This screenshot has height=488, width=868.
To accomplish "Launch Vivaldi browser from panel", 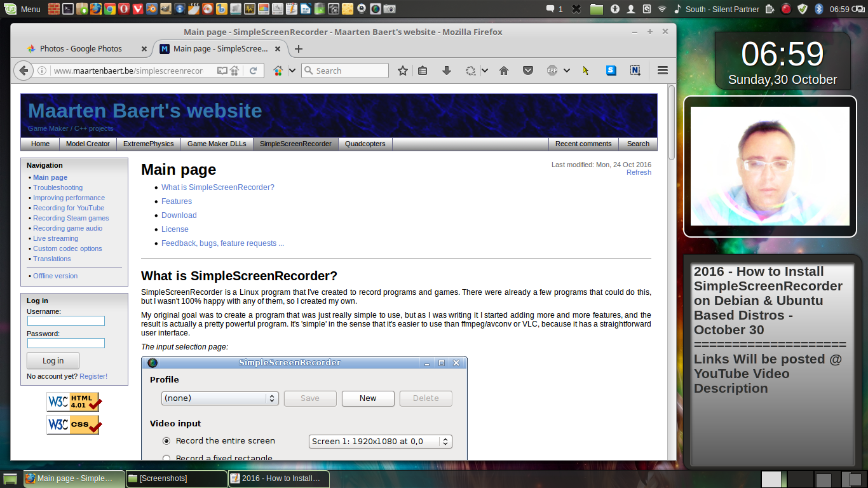I will [x=137, y=9].
